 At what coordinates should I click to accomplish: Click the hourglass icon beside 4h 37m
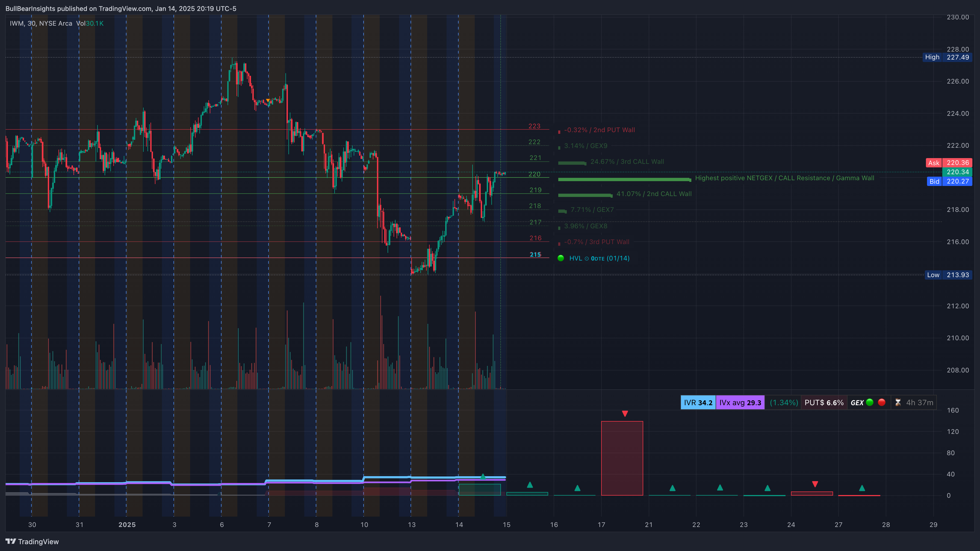click(898, 402)
